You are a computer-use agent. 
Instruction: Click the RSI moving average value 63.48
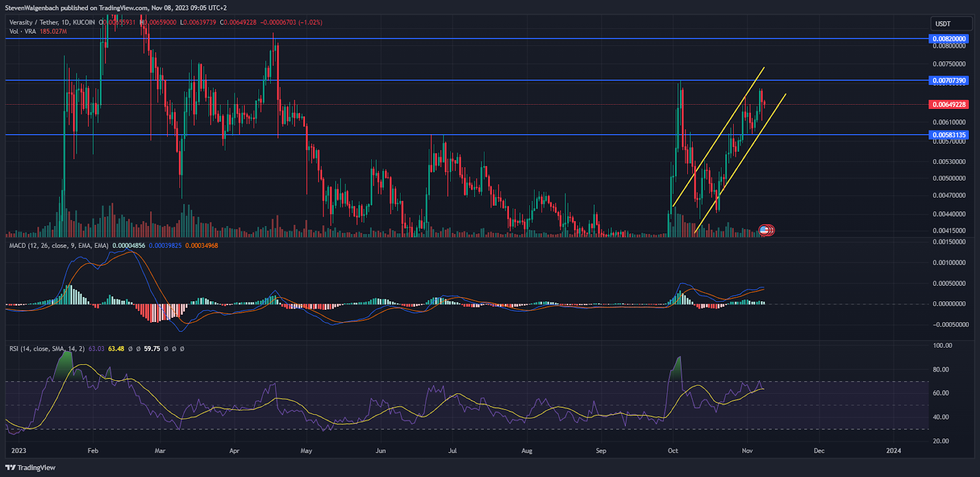[x=116, y=348]
